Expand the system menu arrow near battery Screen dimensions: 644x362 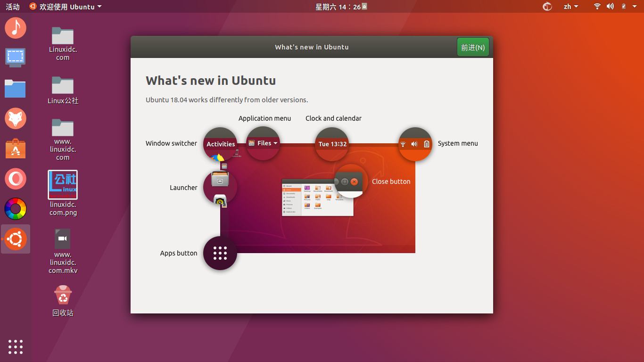coord(634,7)
